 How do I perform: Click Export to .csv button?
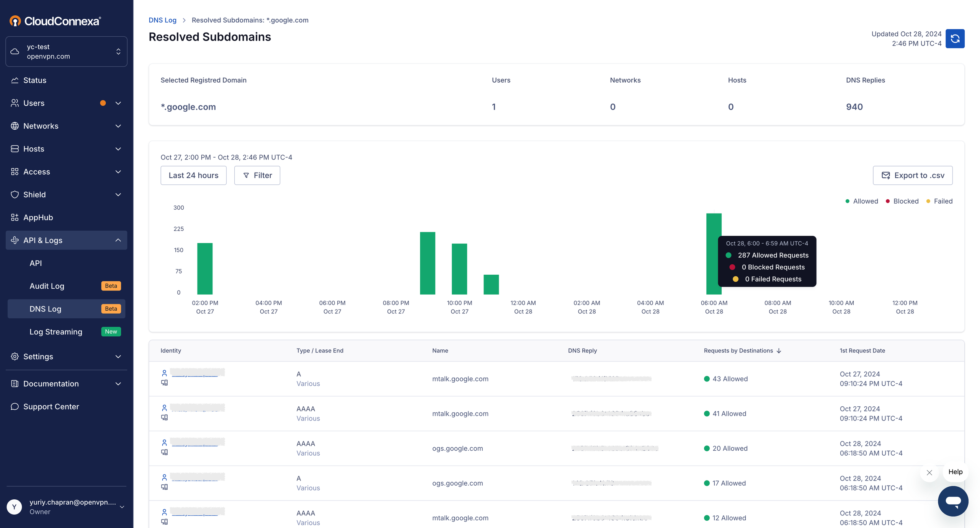point(912,175)
